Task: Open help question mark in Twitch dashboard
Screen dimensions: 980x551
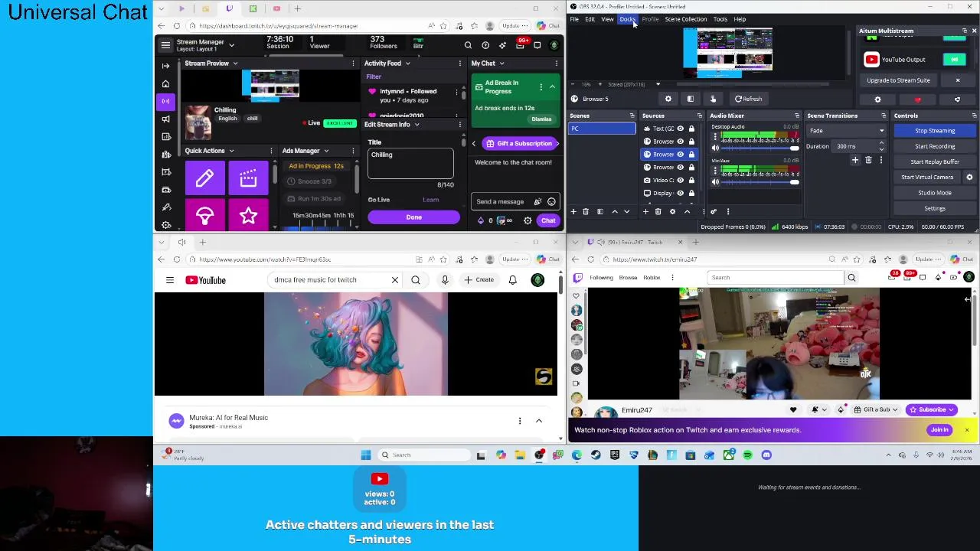Action: tap(485, 45)
